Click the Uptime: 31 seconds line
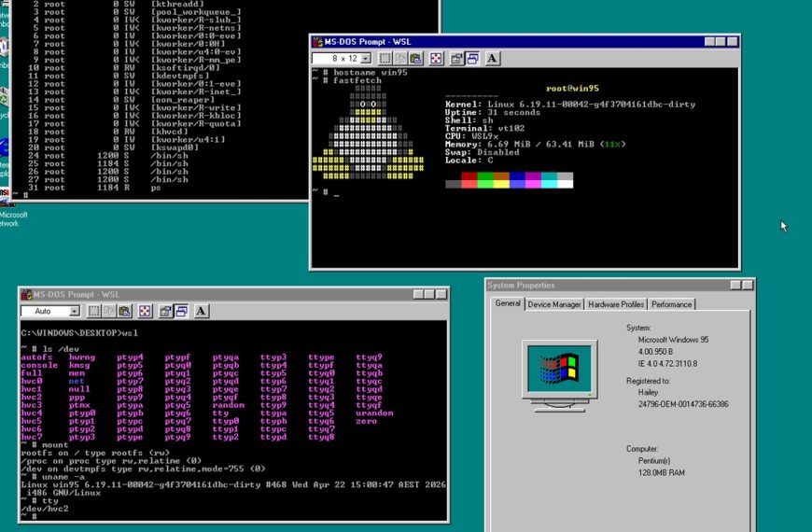The height and width of the screenshot is (532, 812). [x=493, y=112]
